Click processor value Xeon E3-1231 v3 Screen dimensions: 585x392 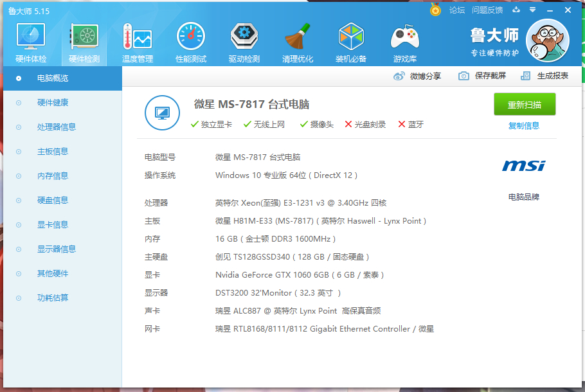point(301,203)
